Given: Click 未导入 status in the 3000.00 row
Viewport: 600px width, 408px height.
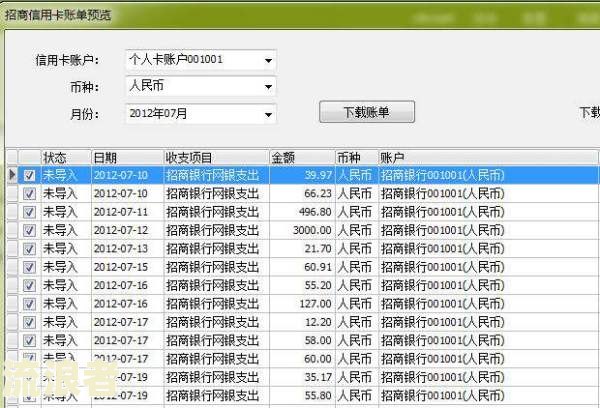Looking at the screenshot, I should coord(66,230).
